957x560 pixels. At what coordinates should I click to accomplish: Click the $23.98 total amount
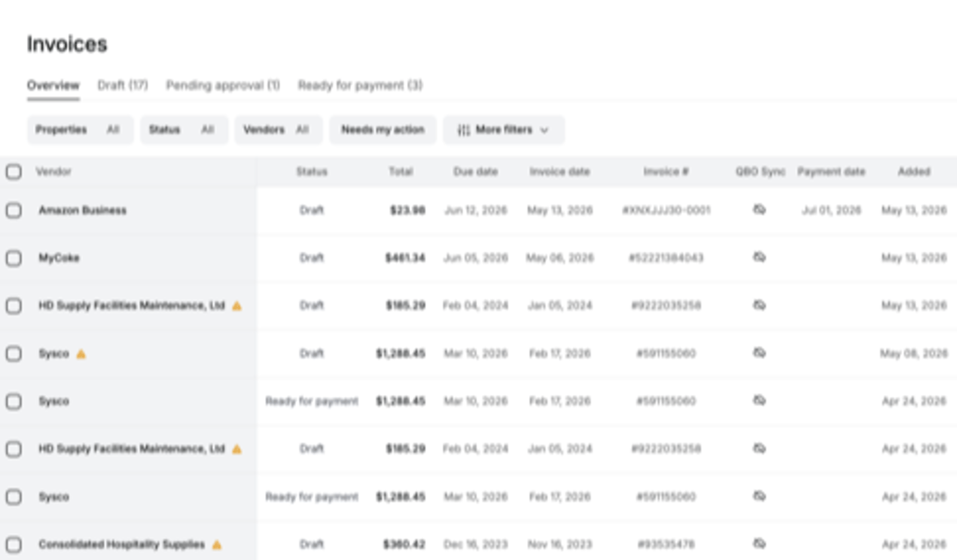pos(407,210)
